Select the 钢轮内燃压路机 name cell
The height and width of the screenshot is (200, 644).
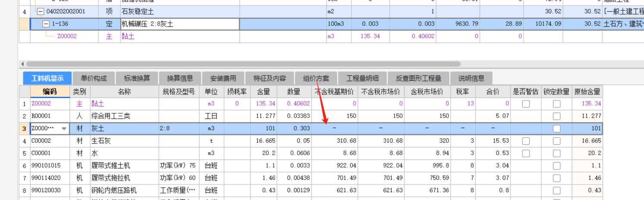[x=124, y=190]
